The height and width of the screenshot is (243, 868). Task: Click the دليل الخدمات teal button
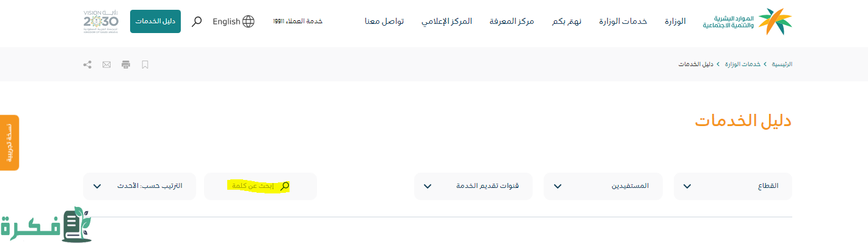point(155,21)
